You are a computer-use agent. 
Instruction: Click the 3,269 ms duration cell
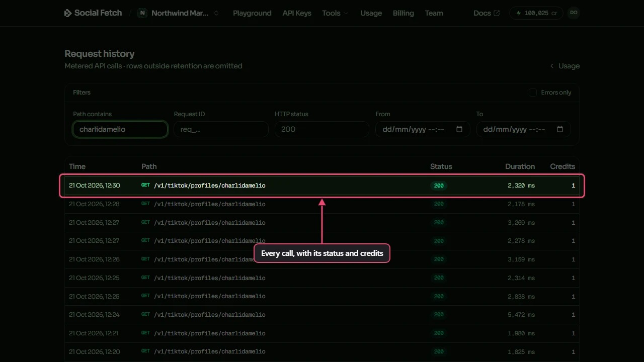tap(521, 223)
